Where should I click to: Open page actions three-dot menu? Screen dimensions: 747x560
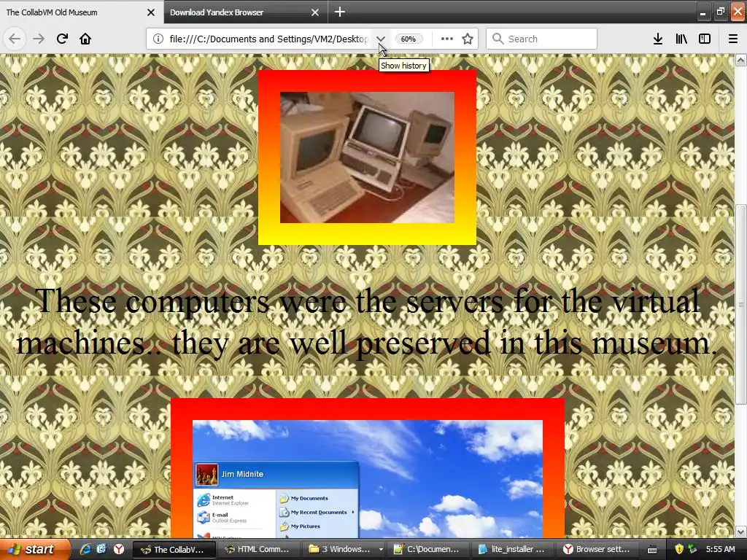447,39
